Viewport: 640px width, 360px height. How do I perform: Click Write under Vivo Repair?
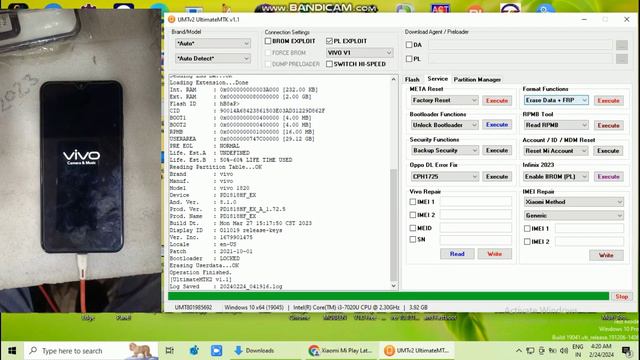pos(495,254)
